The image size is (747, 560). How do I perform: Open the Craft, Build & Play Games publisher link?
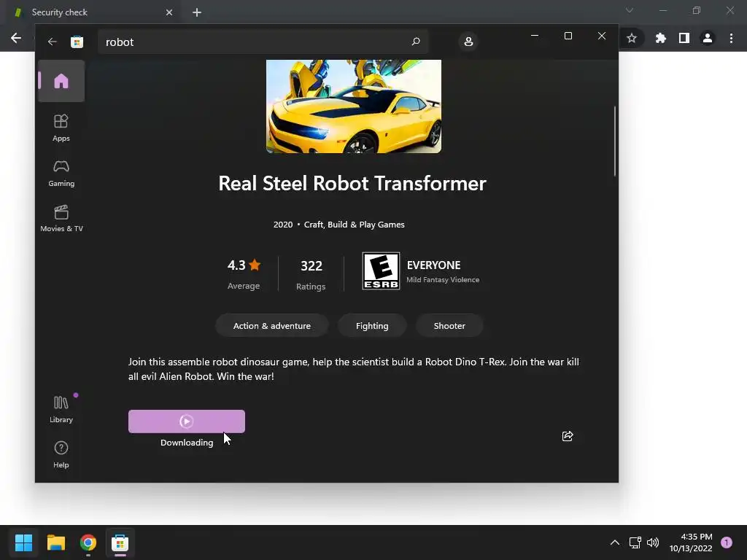coord(354,225)
